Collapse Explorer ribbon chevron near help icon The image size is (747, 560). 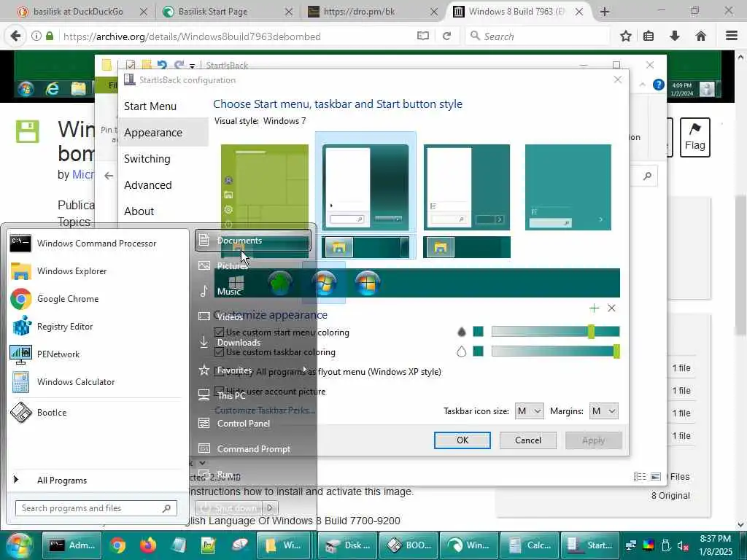click(x=642, y=85)
